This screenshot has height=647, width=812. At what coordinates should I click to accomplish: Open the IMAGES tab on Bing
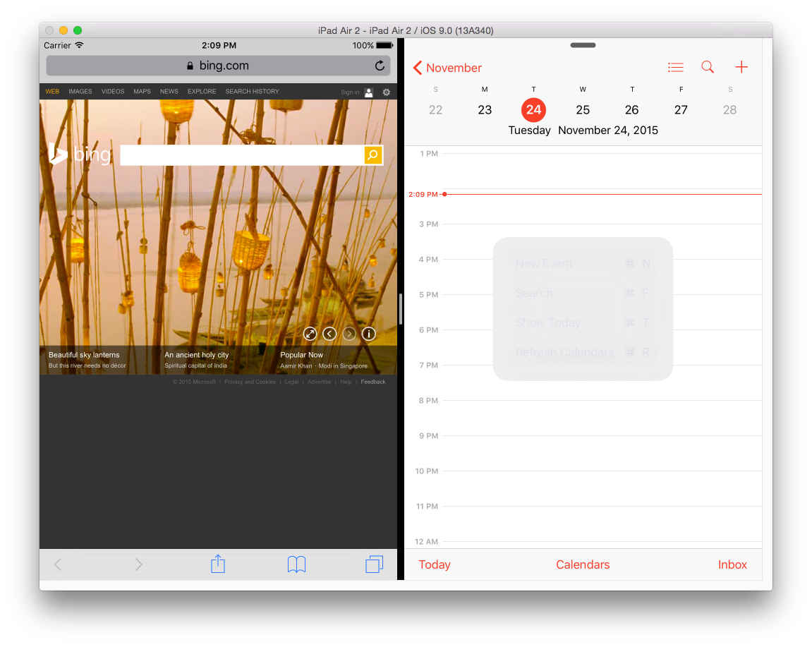coord(80,92)
